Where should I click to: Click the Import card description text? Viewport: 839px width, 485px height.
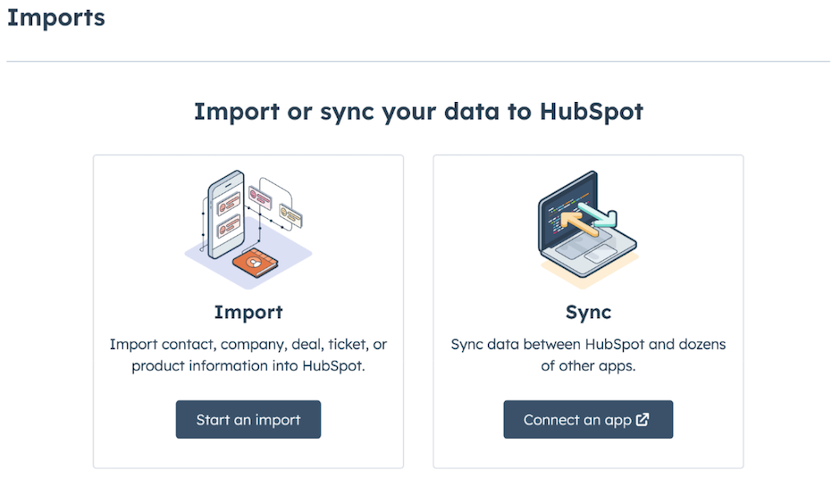(248, 354)
